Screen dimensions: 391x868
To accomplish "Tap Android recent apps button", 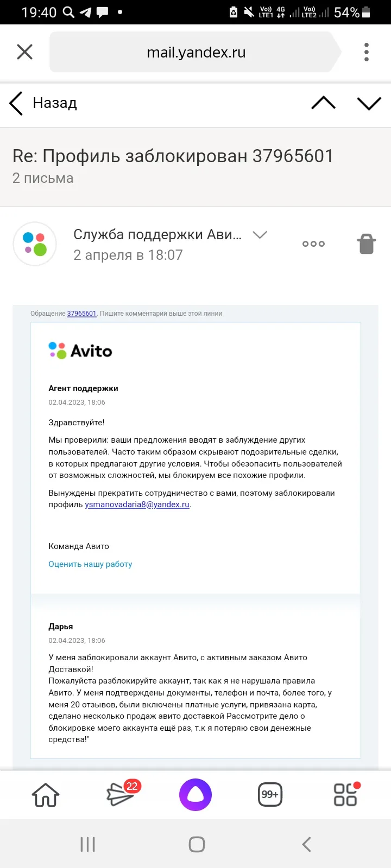I will click(x=87, y=844).
